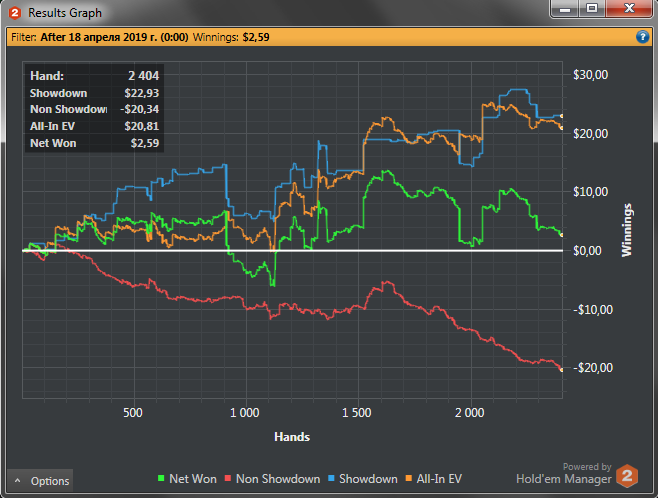Click the All-In EV legend label
This screenshot has width=658, height=498.
[439, 479]
